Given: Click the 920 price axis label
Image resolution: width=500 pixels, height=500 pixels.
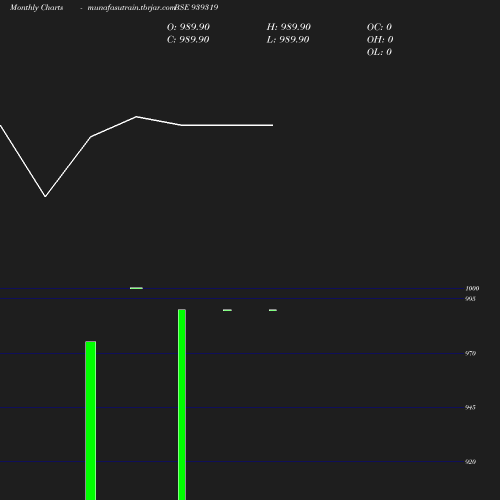Looking at the screenshot, I should [470, 462].
